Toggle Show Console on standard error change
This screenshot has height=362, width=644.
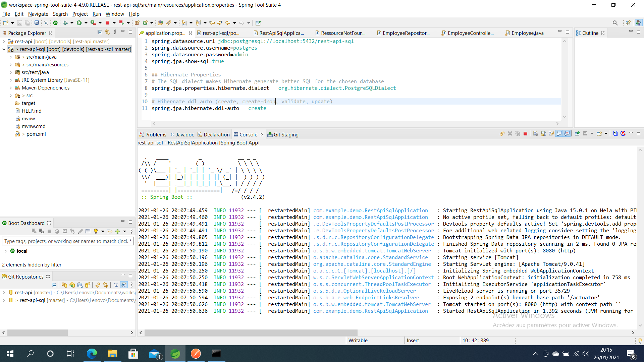point(567,134)
